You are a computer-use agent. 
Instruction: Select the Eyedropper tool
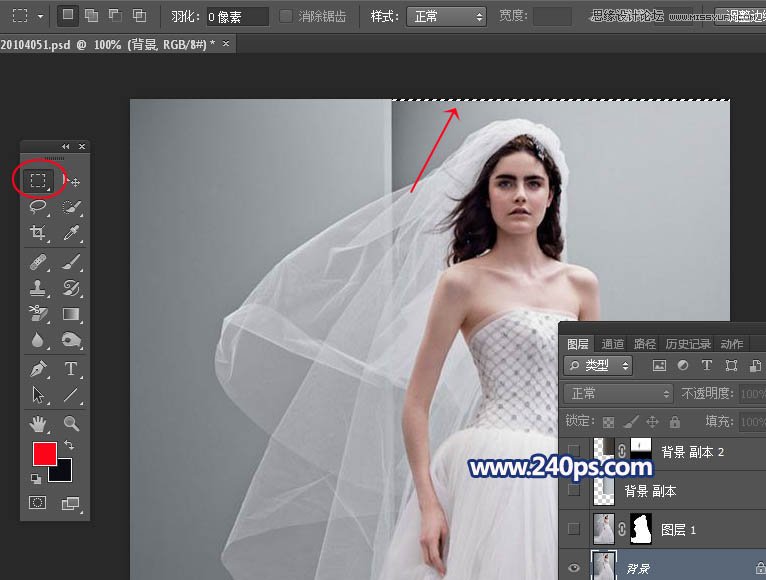point(71,233)
